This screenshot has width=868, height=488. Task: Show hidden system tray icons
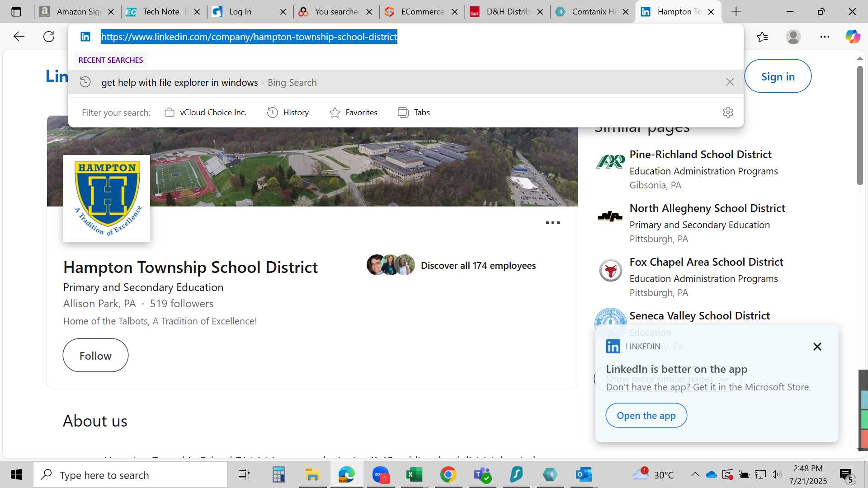tap(695, 474)
